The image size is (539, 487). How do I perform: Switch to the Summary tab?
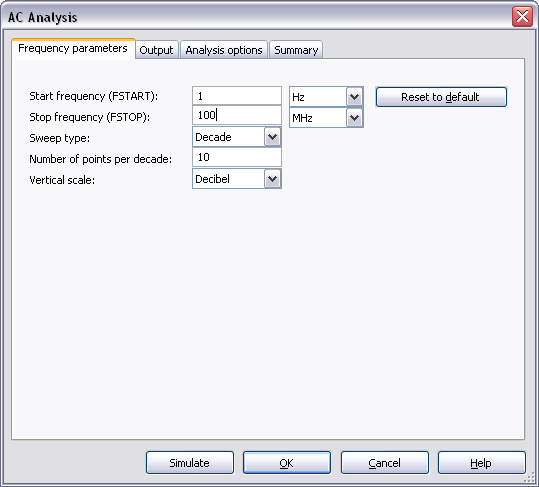tap(296, 50)
